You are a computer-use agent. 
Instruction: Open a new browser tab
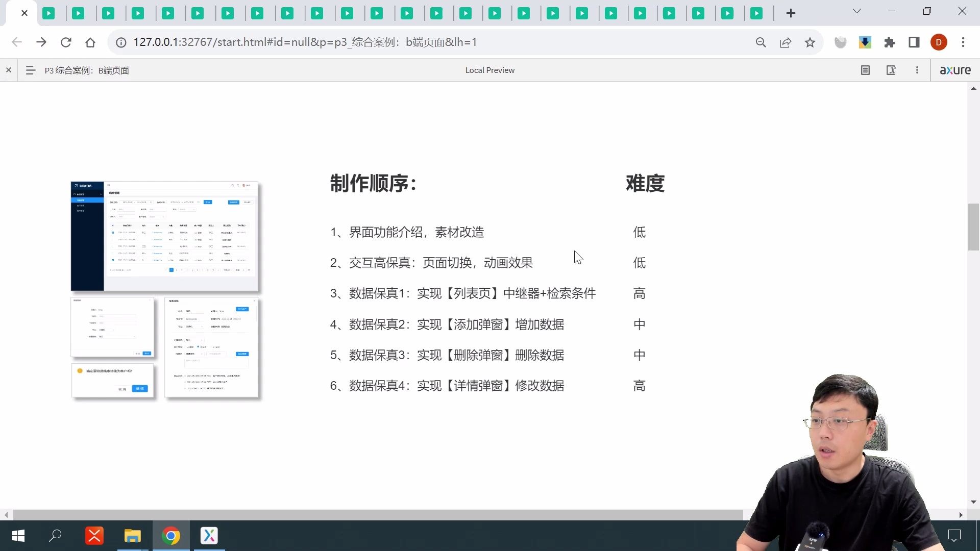coord(790,13)
